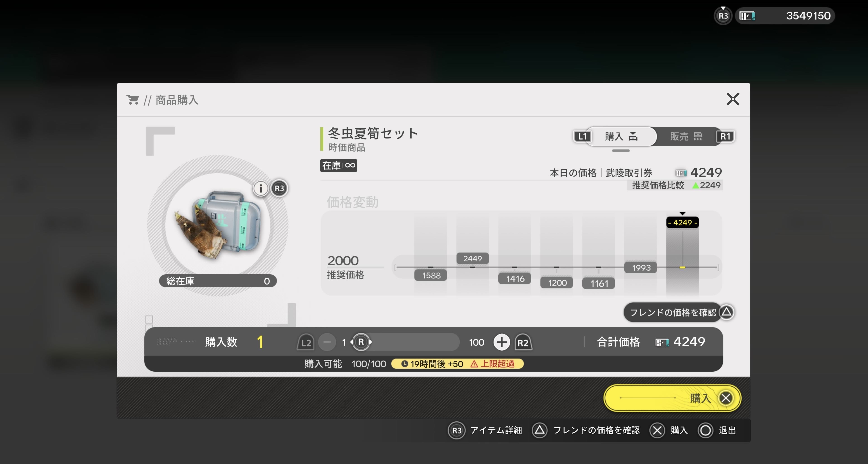The height and width of the screenshot is (464, 868).
Task: Click the quantity slider R handle
Action: 361,342
